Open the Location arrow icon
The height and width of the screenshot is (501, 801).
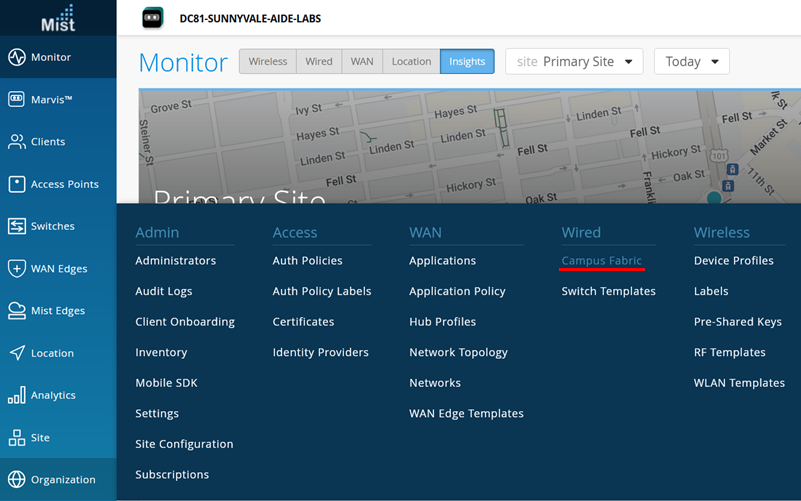(17, 353)
